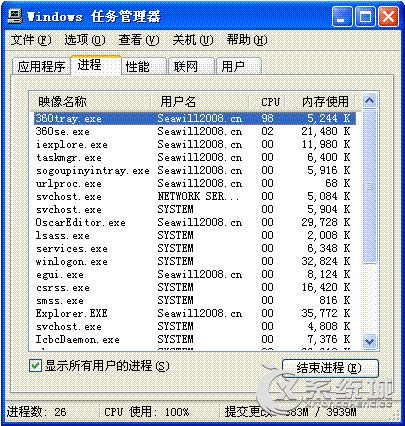Click memory value 21,480 K
Image resolution: width=405 pixels, height=426 pixels.
tap(326, 131)
